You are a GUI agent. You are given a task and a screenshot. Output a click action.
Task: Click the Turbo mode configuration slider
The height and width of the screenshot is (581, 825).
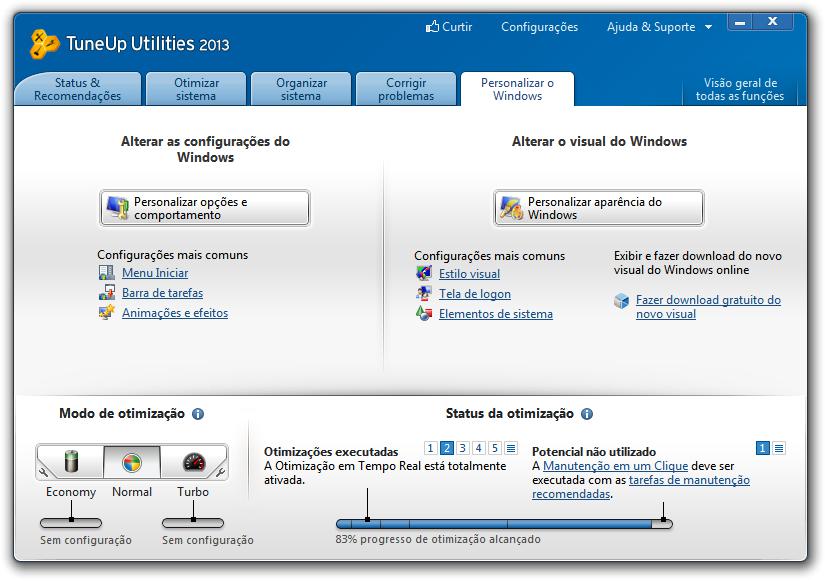[x=193, y=523]
